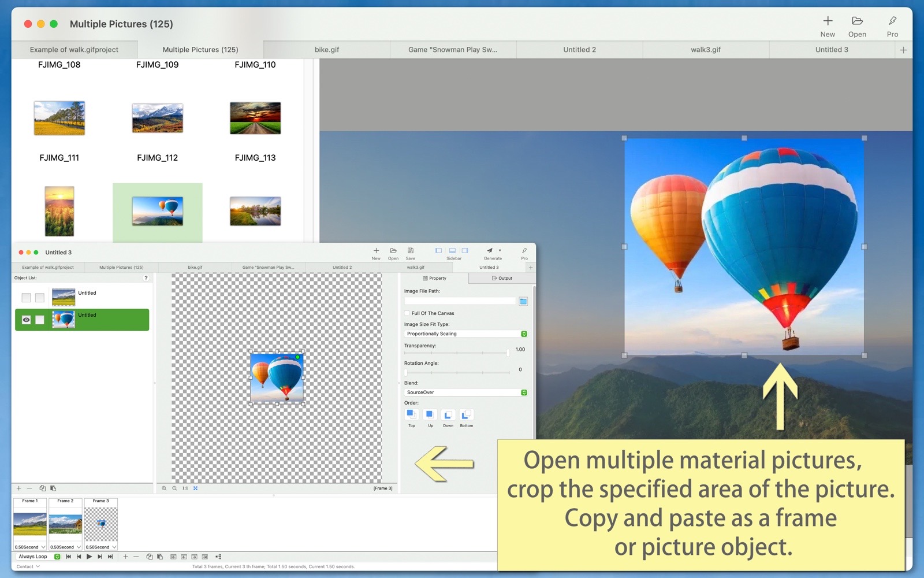Viewport: 924px width, 578px height.
Task: Enable Full Of The Canvas checkbox
Action: point(407,313)
